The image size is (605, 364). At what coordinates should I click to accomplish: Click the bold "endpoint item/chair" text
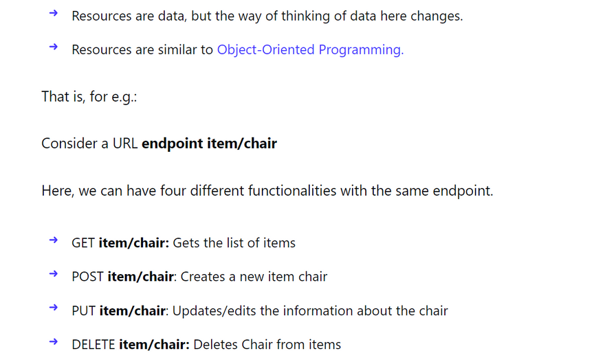209,144
